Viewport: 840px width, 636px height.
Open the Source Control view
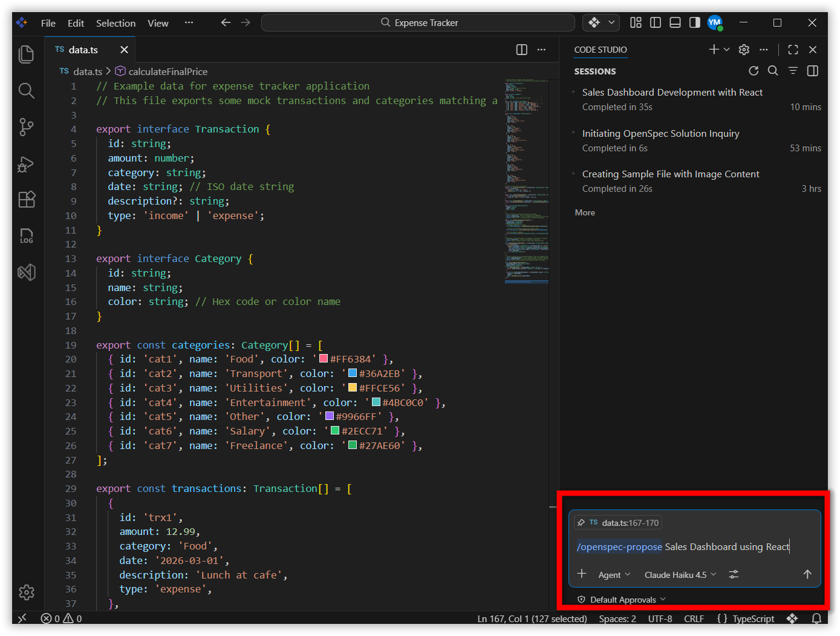[x=27, y=127]
